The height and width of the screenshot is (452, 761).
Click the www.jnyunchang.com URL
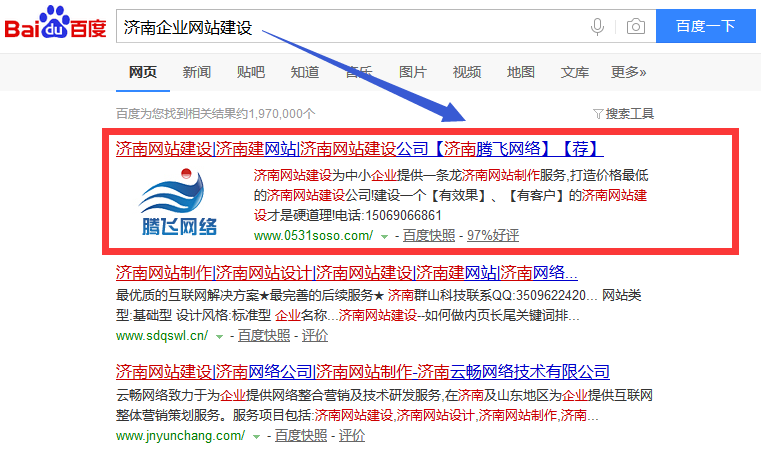click(181, 435)
